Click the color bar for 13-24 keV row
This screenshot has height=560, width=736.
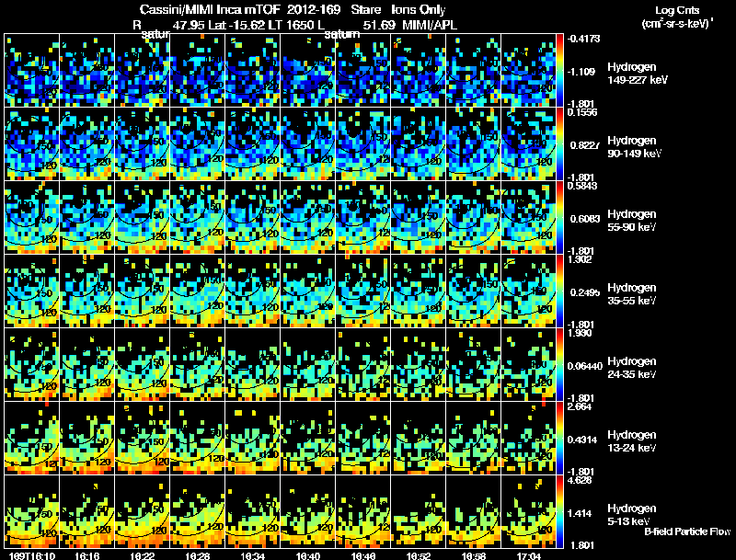point(559,438)
